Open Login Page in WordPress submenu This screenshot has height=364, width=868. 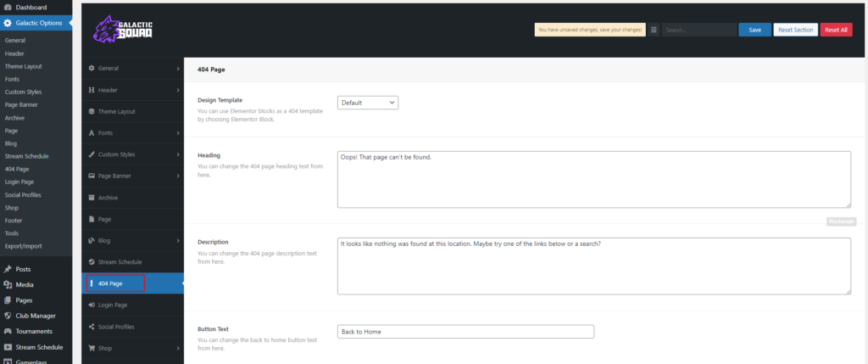19,182
